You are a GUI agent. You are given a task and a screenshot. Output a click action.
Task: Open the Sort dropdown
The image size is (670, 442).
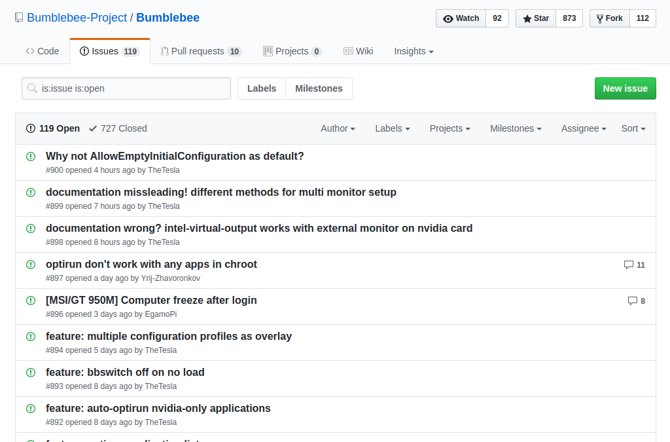[632, 129]
